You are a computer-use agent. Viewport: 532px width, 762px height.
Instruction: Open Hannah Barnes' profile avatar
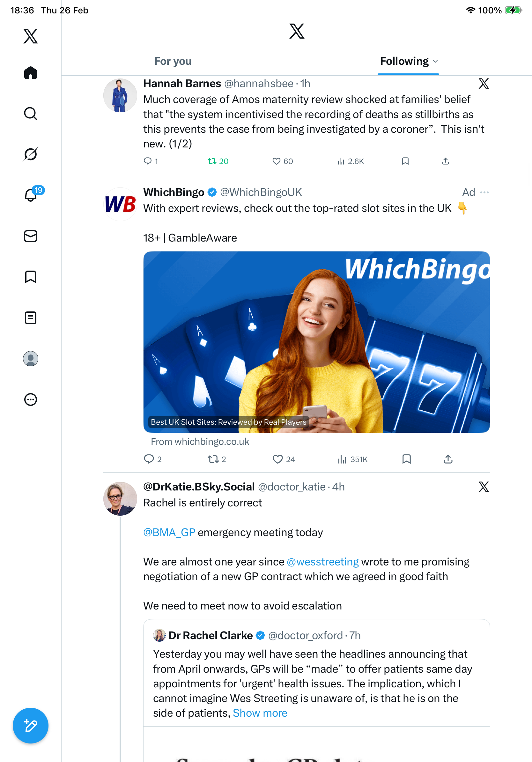(x=120, y=96)
